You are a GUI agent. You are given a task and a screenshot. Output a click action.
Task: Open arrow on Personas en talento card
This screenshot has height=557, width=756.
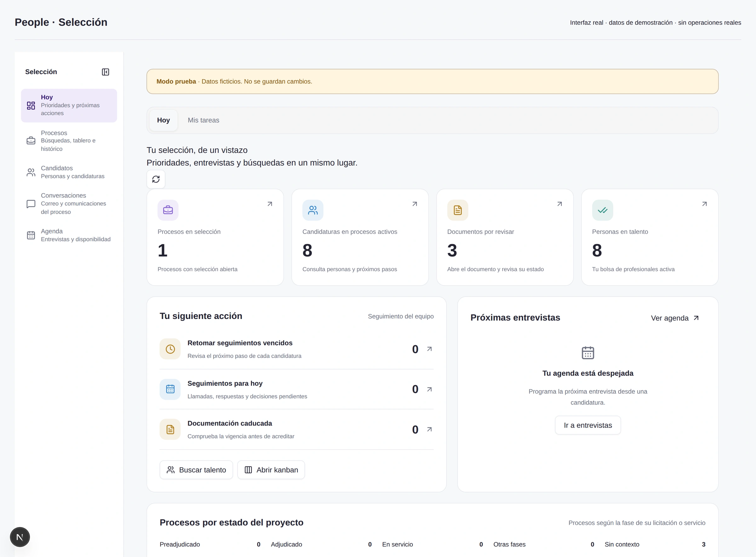click(x=704, y=204)
